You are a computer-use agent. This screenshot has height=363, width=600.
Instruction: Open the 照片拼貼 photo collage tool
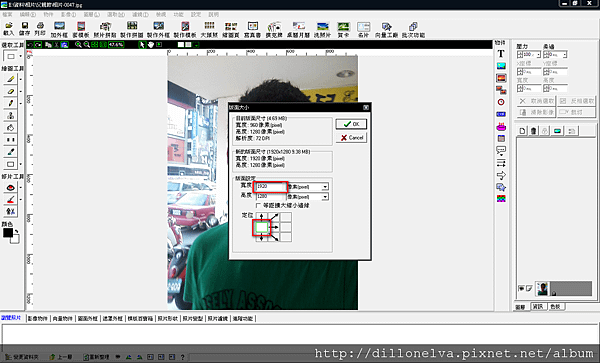105,29
